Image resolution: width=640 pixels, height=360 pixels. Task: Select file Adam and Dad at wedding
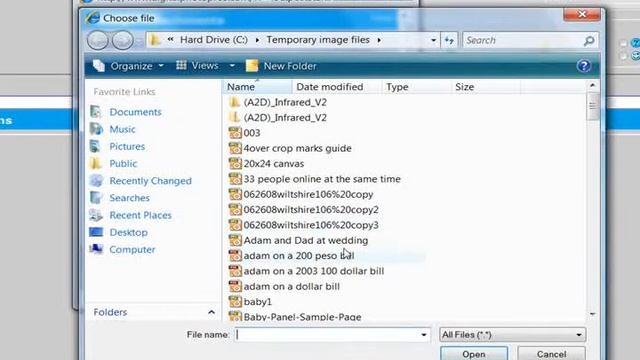click(306, 240)
